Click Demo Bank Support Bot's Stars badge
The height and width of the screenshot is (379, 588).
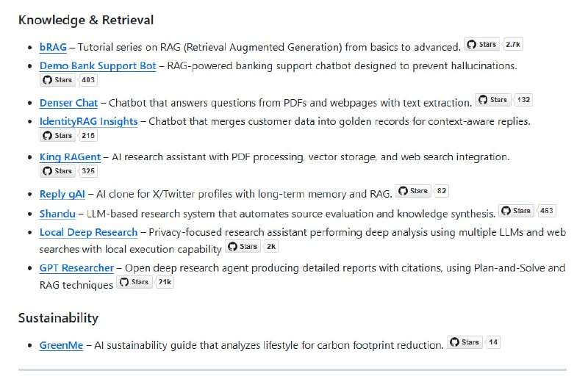(68, 80)
